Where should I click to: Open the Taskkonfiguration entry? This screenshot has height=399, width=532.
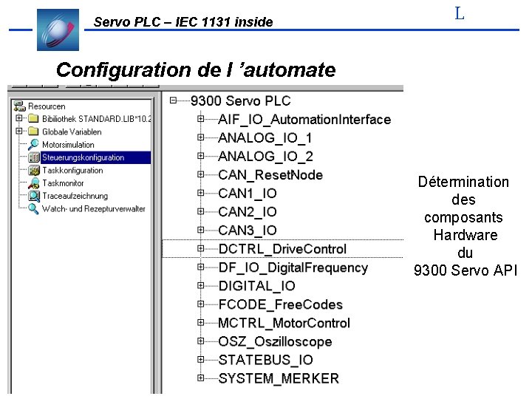(72, 171)
